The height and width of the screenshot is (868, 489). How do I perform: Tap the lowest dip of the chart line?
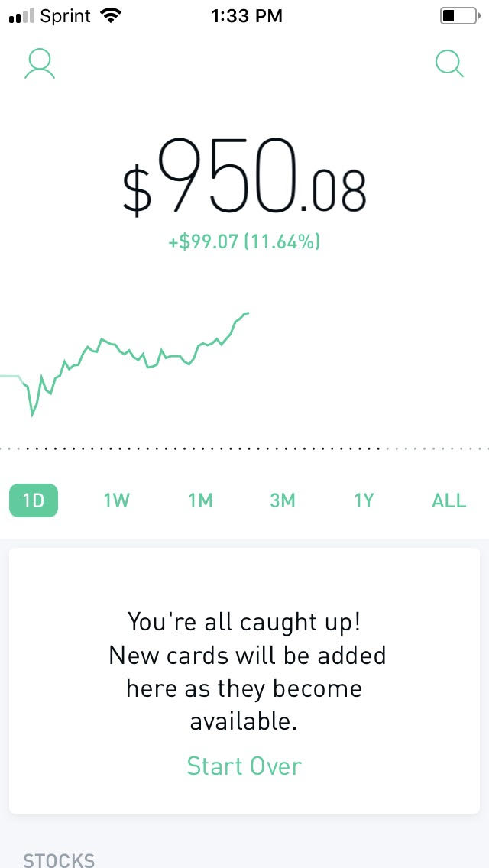32,413
